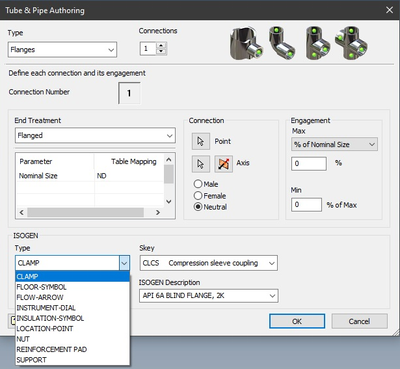This screenshot has height=369, width=400.
Task: Open the fitting Type dropdown showing Flanges
Action: [62, 50]
